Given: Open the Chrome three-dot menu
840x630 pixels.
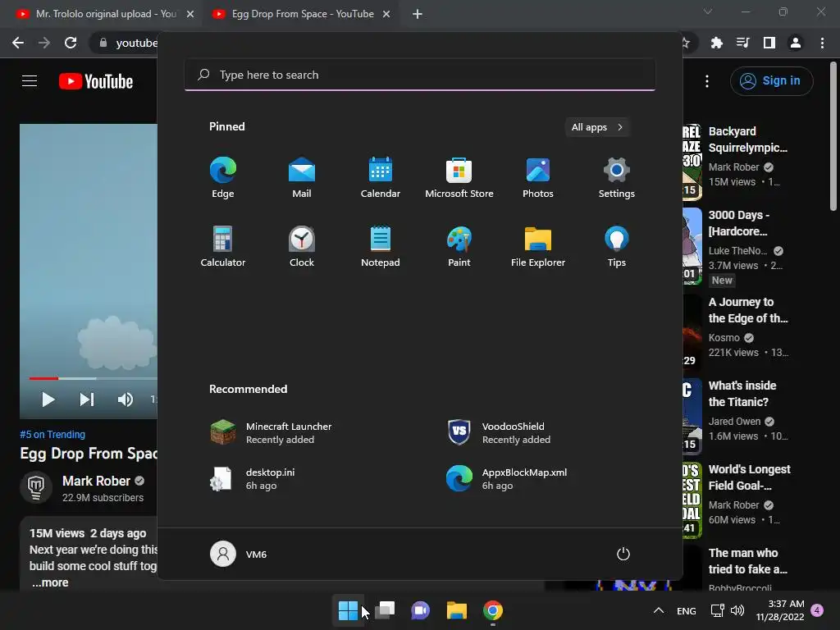Looking at the screenshot, I should 822,43.
